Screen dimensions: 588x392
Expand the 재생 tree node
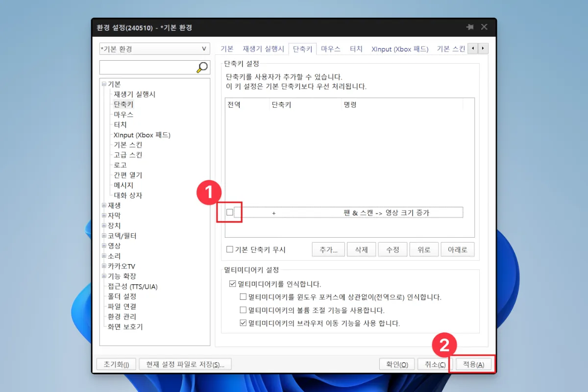tap(104, 205)
